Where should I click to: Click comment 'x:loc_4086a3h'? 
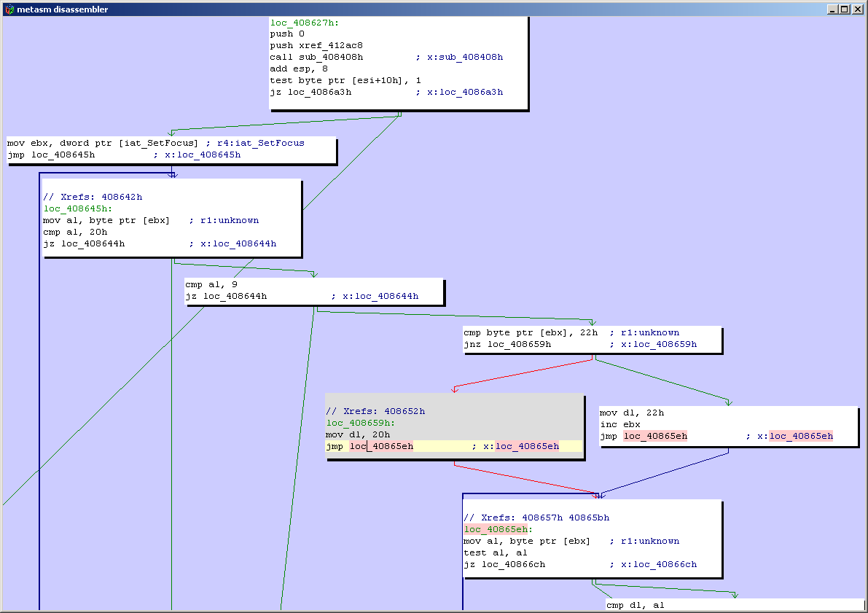(465, 92)
